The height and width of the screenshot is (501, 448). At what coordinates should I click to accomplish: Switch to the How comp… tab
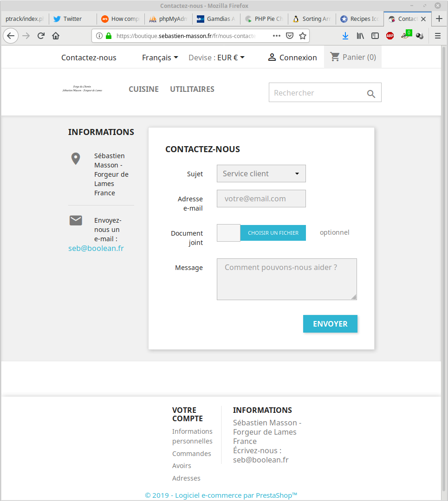pos(120,19)
